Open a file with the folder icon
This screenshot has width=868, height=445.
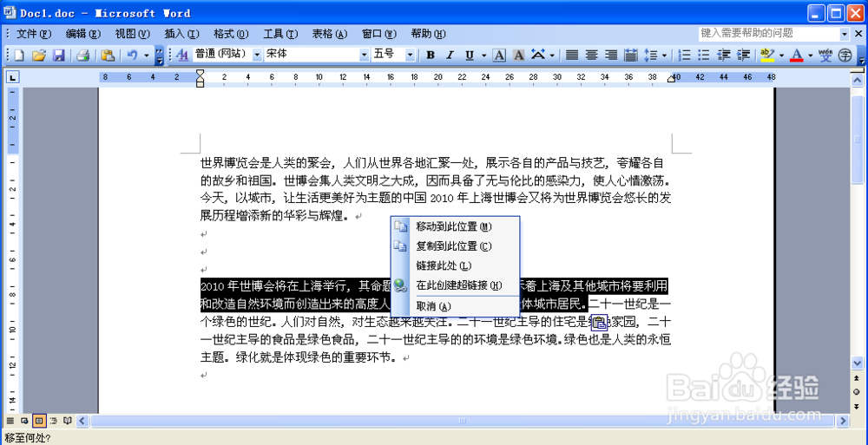point(38,56)
